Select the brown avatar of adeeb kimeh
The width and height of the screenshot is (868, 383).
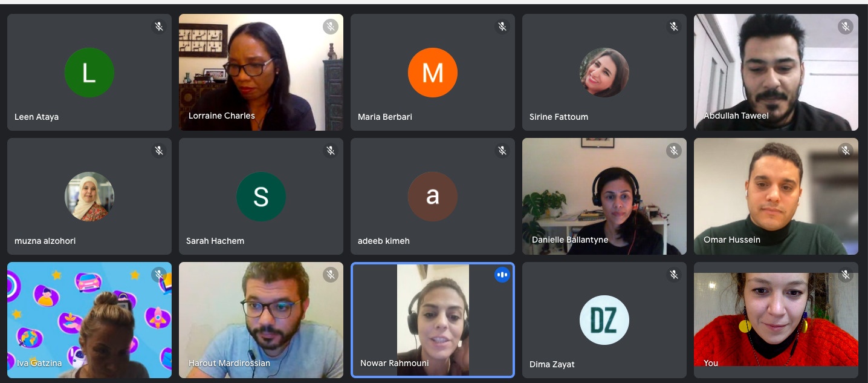[x=433, y=197]
